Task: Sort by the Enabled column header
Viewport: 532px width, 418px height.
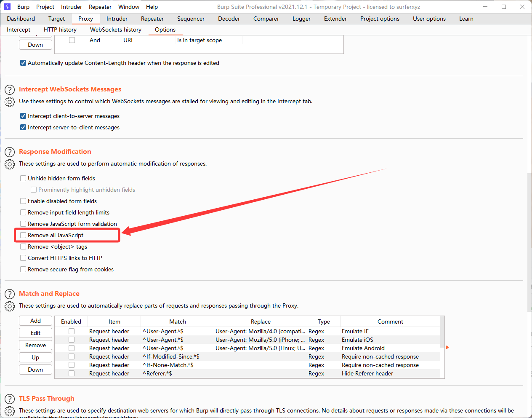Action: 71,322
